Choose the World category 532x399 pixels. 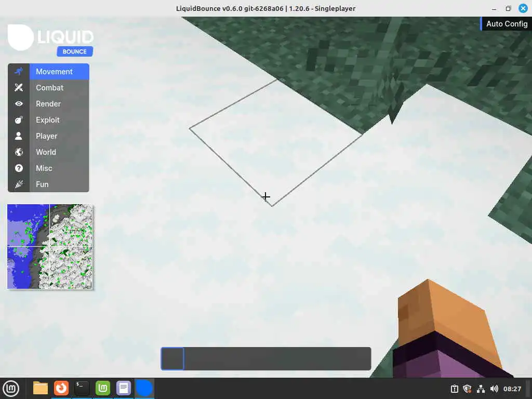pos(48,152)
